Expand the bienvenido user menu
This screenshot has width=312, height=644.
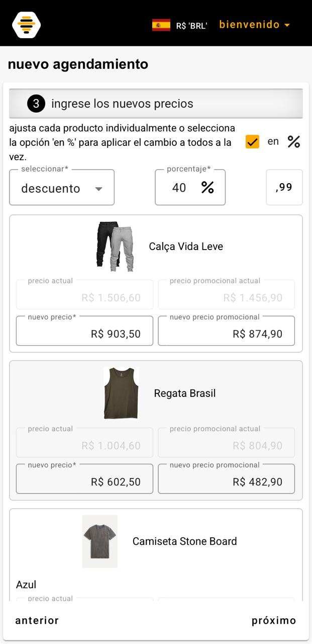click(x=255, y=25)
